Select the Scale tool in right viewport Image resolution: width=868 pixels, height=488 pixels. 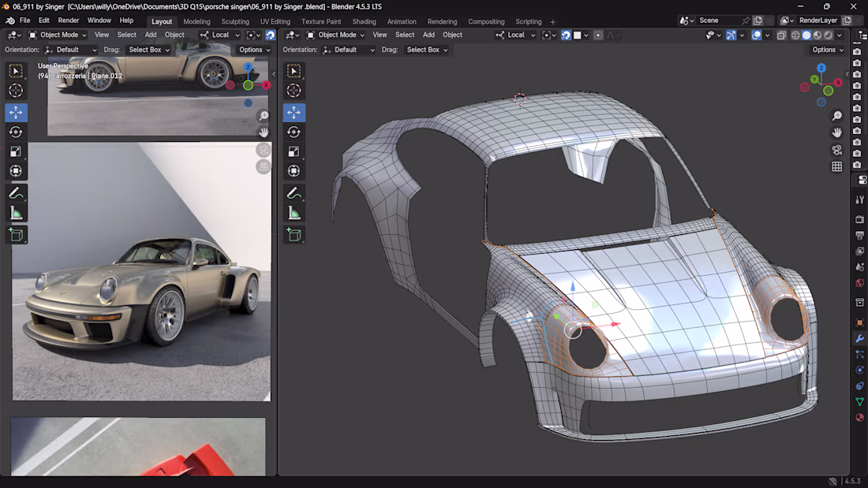point(294,151)
